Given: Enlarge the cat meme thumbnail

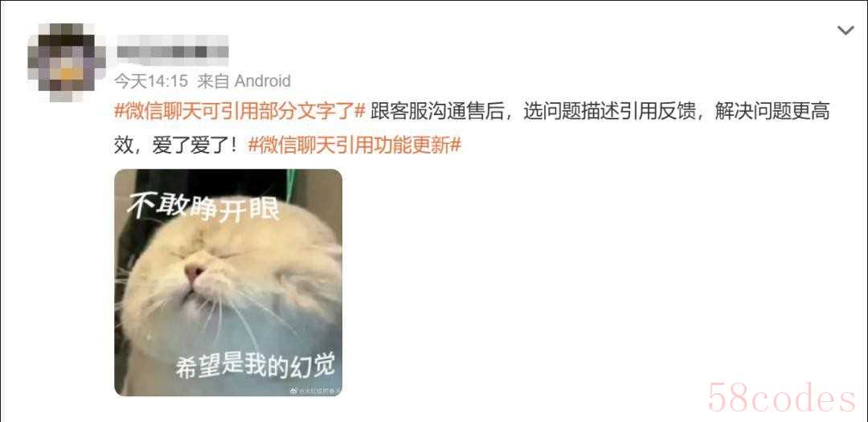Looking at the screenshot, I should click(228, 282).
